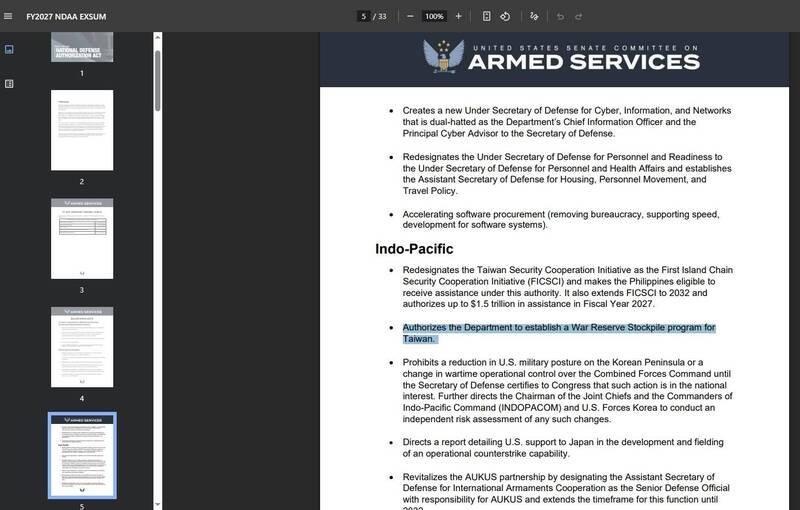Show page thumbnails view in sidebar
Viewport: 800px width, 510px height.
pyautogui.click(x=9, y=49)
